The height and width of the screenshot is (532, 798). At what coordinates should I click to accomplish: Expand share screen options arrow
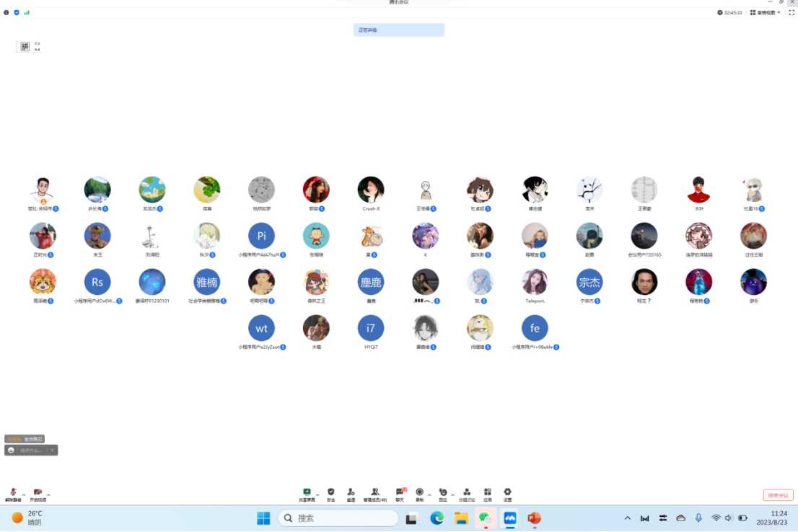(x=317, y=495)
